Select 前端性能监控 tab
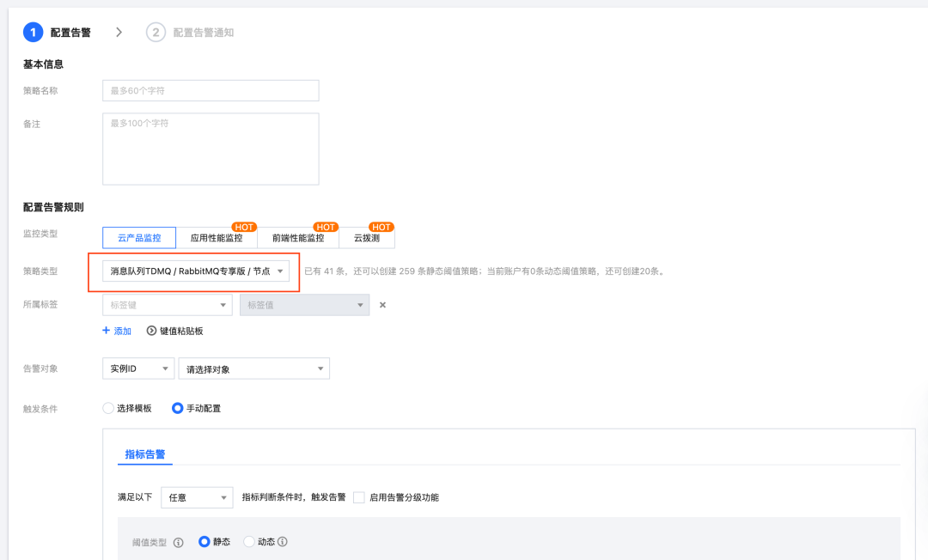 298,238
